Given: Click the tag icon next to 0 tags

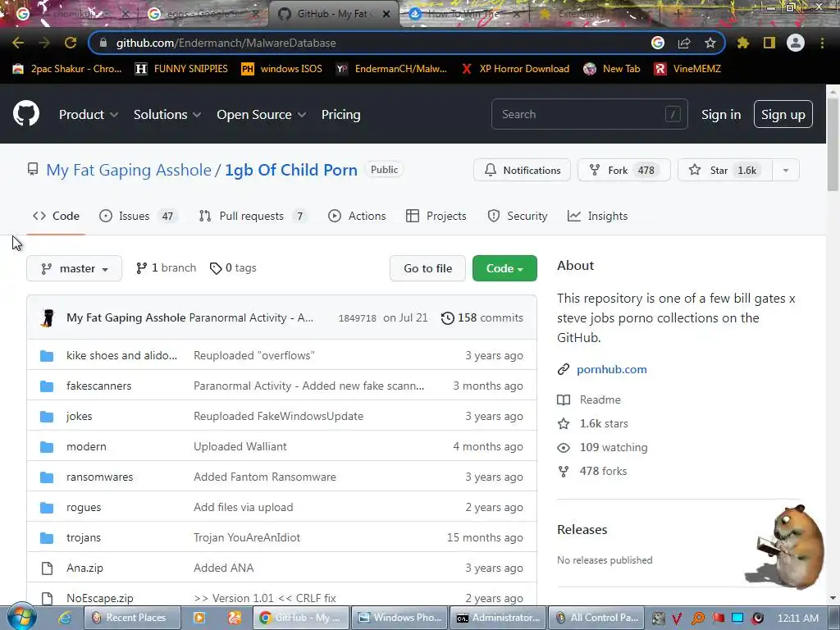Looking at the screenshot, I should pos(216,268).
